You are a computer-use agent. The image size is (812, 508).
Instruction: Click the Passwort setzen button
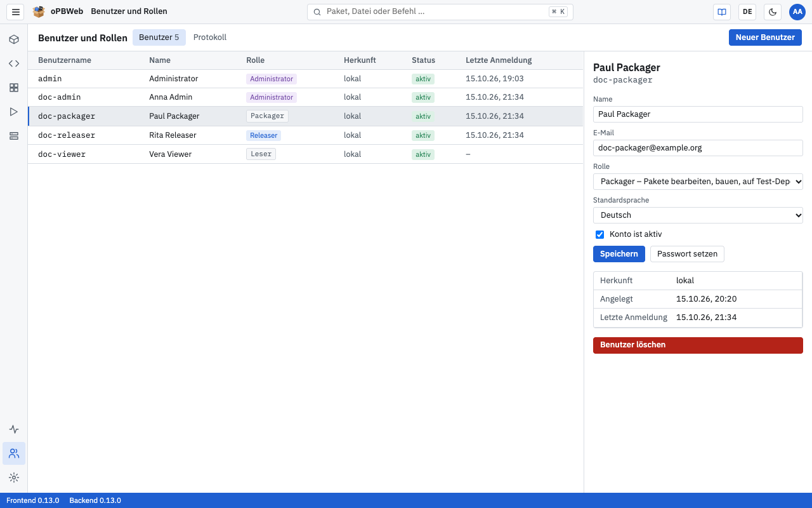pyautogui.click(x=687, y=254)
